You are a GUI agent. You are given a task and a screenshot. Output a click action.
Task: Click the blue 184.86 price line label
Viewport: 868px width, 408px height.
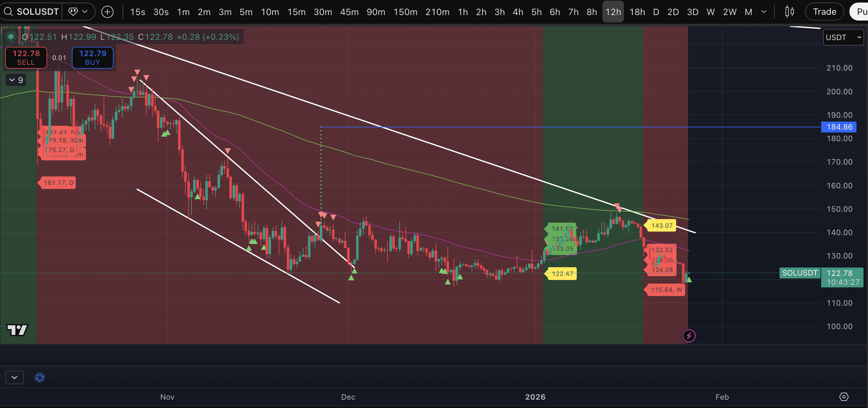[839, 127]
